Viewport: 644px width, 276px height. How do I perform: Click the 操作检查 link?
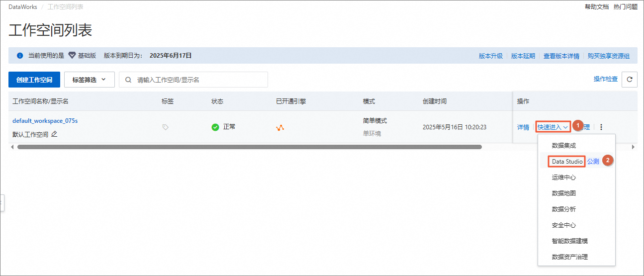pyautogui.click(x=606, y=79)
